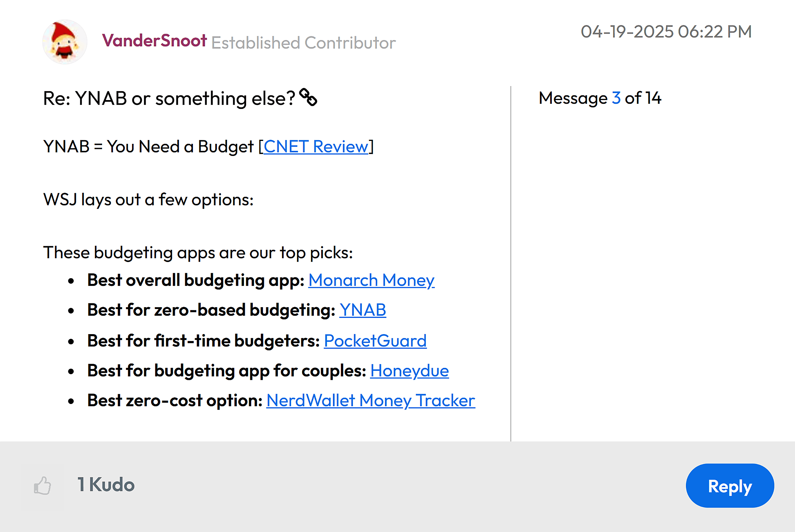The height and width of the screenshot is (532, 795).
Task: Open the CNET Review link
Action: (316, 146)
